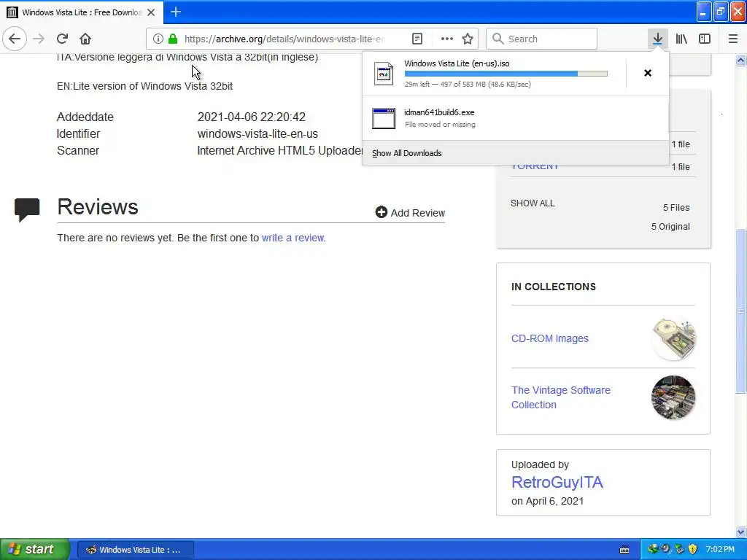Open 5 Original files link

pyautogui.click(x=670, y=227)
